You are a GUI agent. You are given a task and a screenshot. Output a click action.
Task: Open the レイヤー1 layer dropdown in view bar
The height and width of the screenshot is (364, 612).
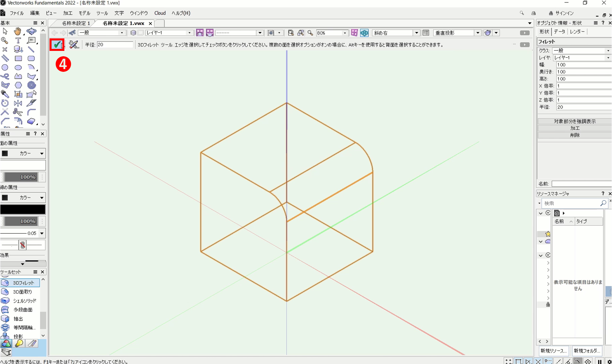[169, 33]
